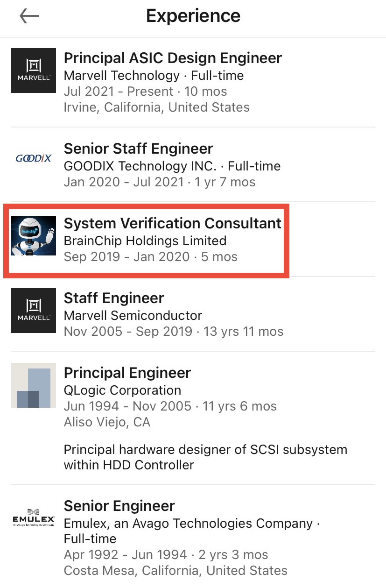Select System Verification Consultant title
The image size is (386, 588).
(173, 224)
